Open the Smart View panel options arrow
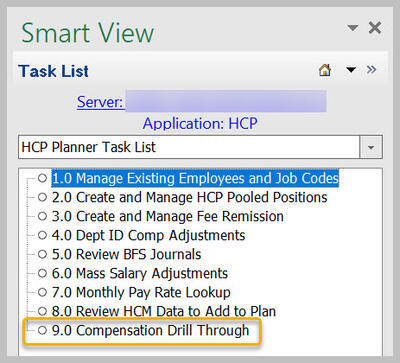This screenshot has height=363, width=400. (353, 27)
